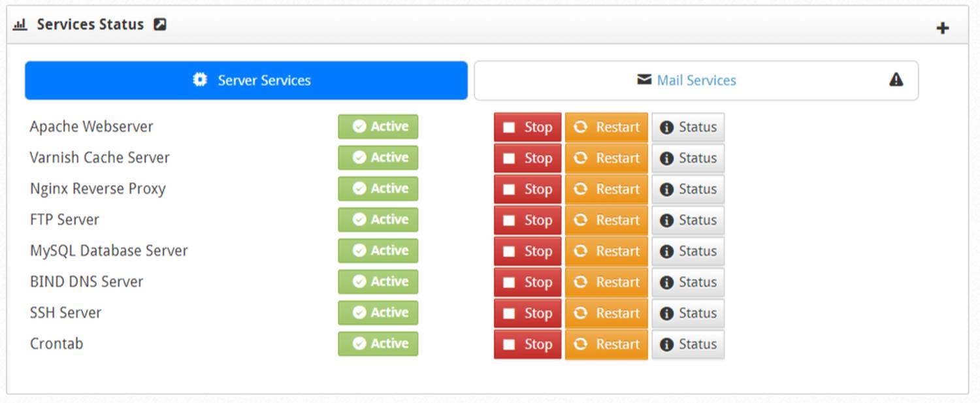Restart the MySQL Database Server

[x=606, y=251]
